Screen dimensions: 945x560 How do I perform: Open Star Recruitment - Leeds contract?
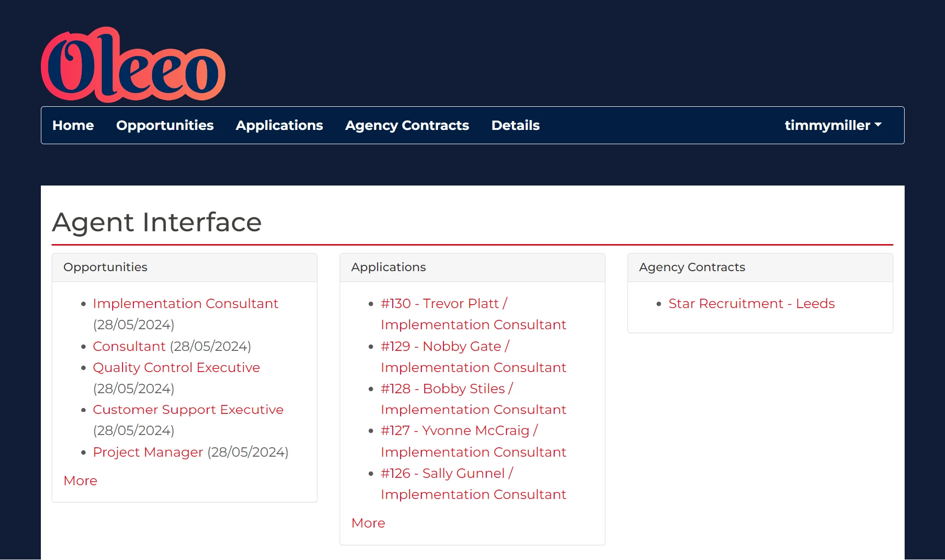pyautogui.click(x=751, y=304)
